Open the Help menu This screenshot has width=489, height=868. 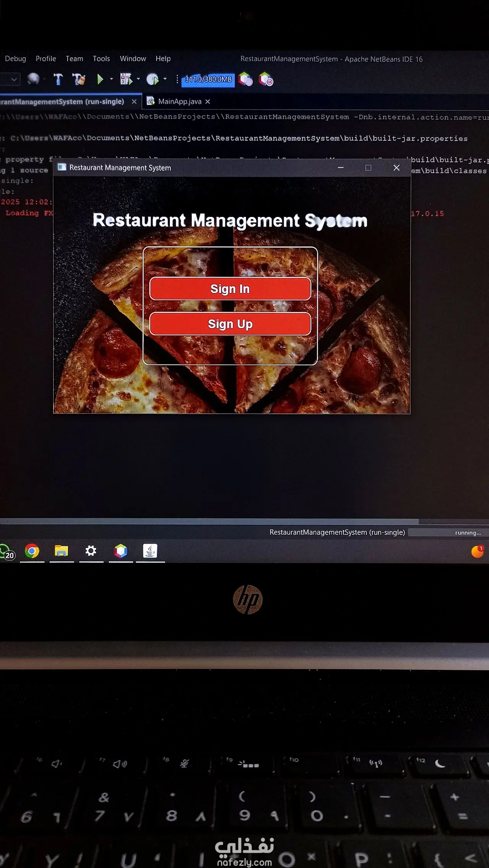click(163, 58)
